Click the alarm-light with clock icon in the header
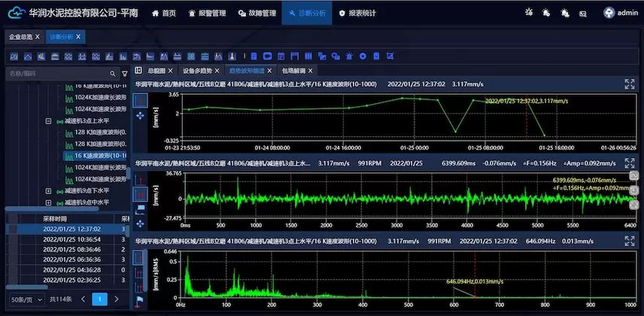The height and width of the screenshot is (316, 644). (x=546, y=13)
